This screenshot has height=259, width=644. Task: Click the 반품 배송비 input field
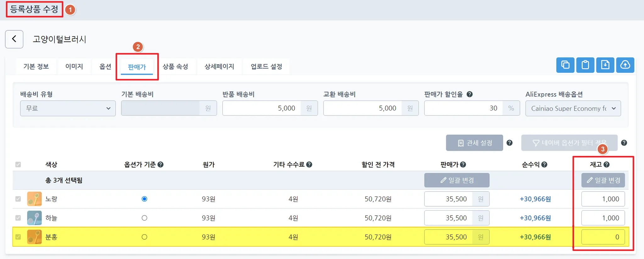(262, 108)
